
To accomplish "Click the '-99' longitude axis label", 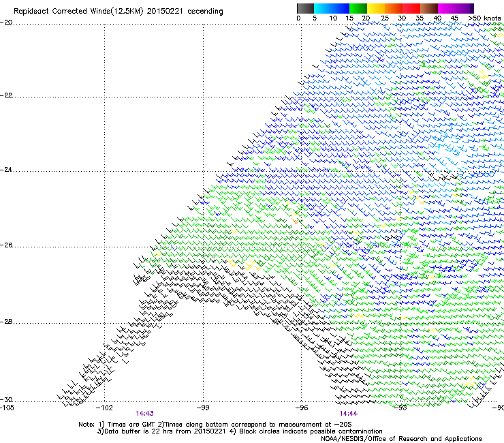I will (x=203, y=408).
